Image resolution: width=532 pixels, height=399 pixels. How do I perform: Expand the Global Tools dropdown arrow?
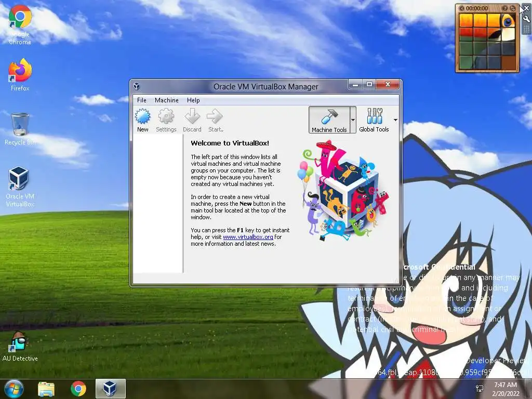pos(395,120)
